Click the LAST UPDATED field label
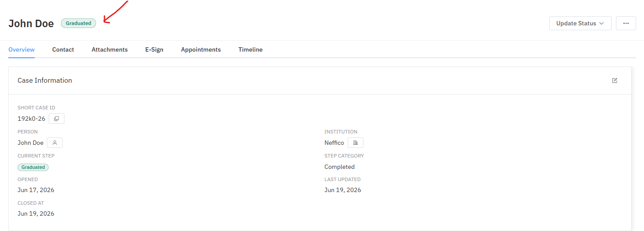The image size is (644, 231). tap(342, 179)
